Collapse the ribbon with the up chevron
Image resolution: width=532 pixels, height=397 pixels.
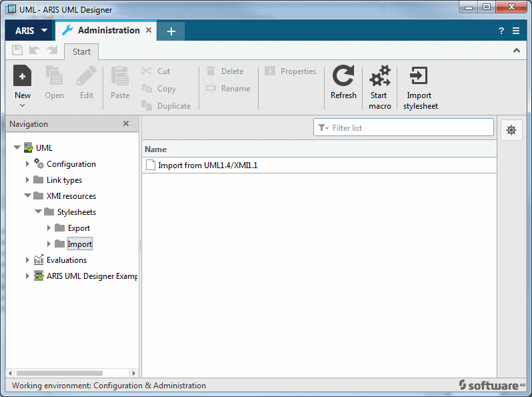[517, 51]
